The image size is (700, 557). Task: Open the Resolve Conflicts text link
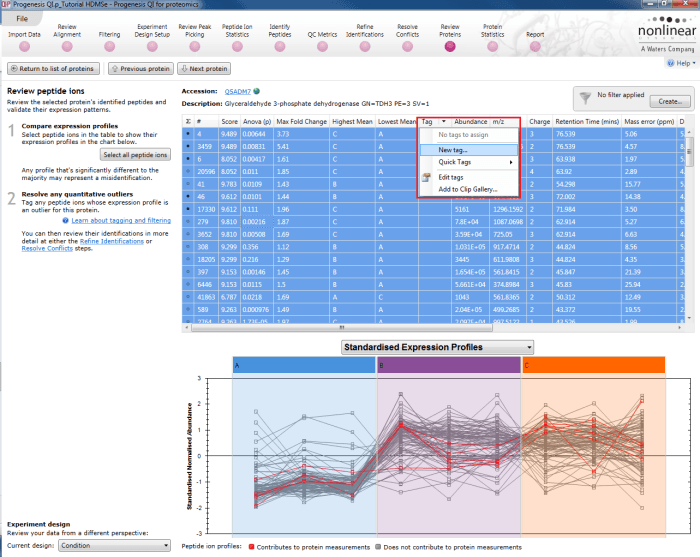47,249
